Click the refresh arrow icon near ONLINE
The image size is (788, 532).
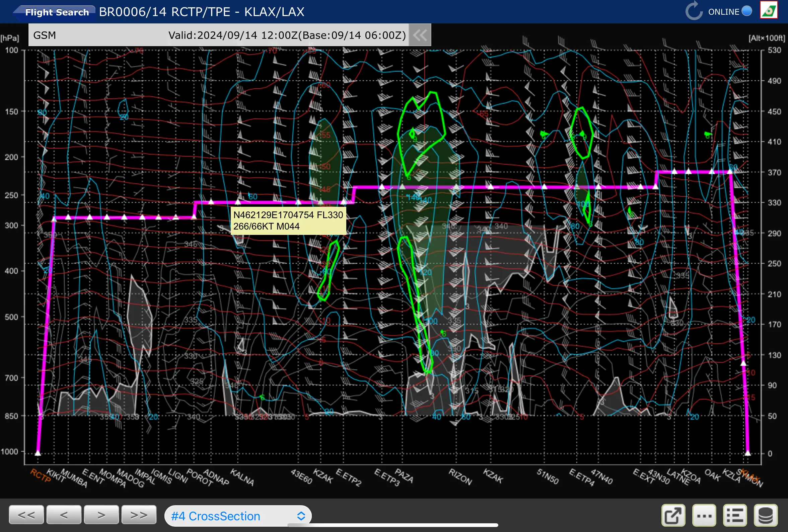click(694, 11)
